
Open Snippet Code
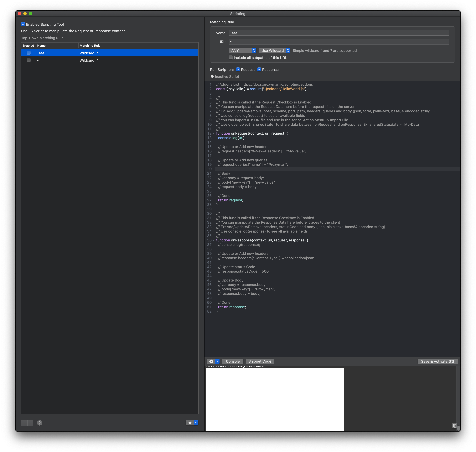(260, 361)
